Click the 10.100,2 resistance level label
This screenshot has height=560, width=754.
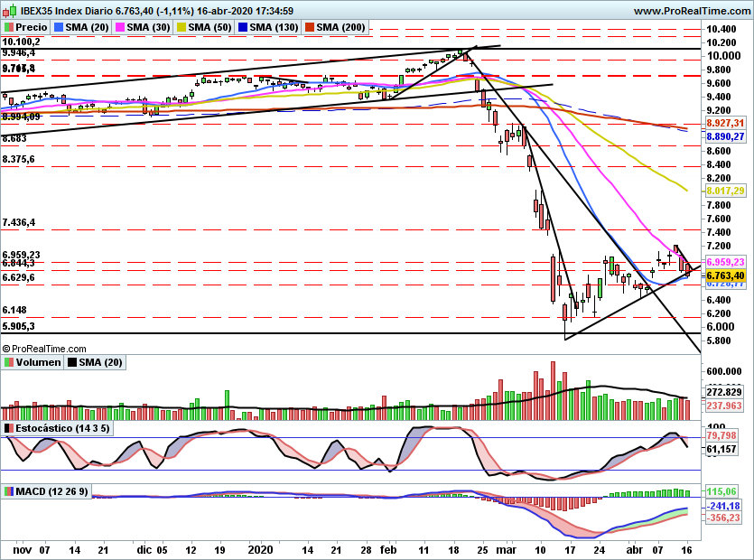[21, 42]
